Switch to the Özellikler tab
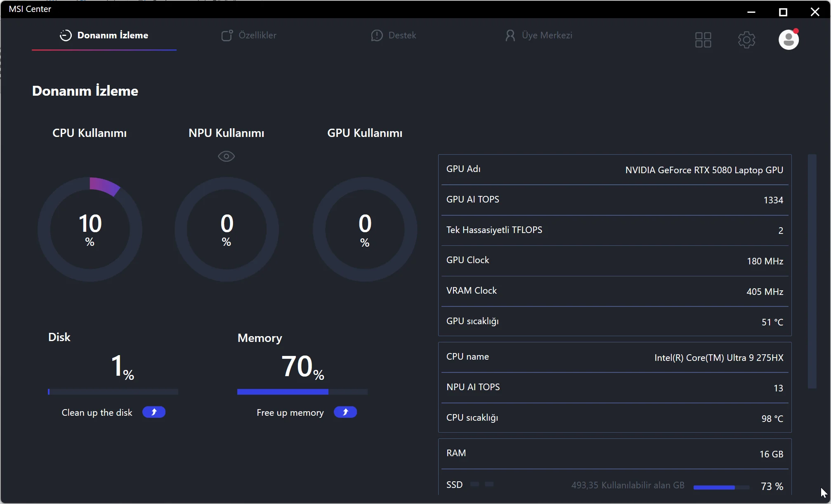 pos(249,35)
